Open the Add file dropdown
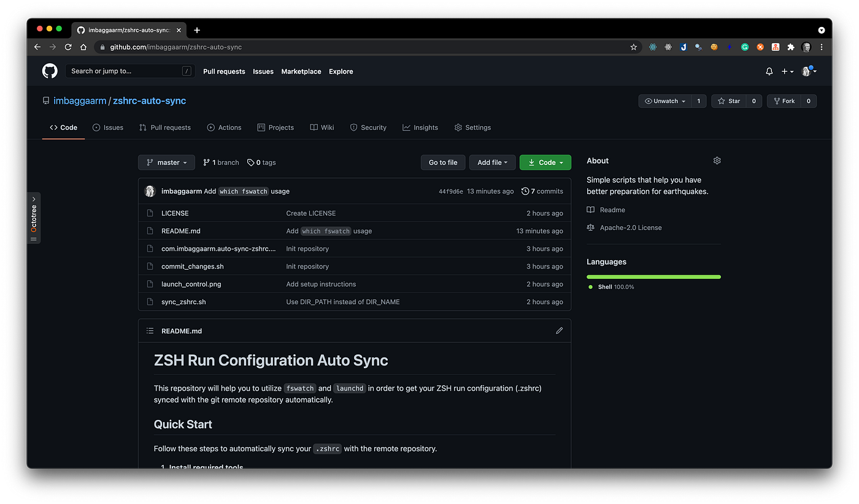The image size is (859, 504). coord(492,162)
